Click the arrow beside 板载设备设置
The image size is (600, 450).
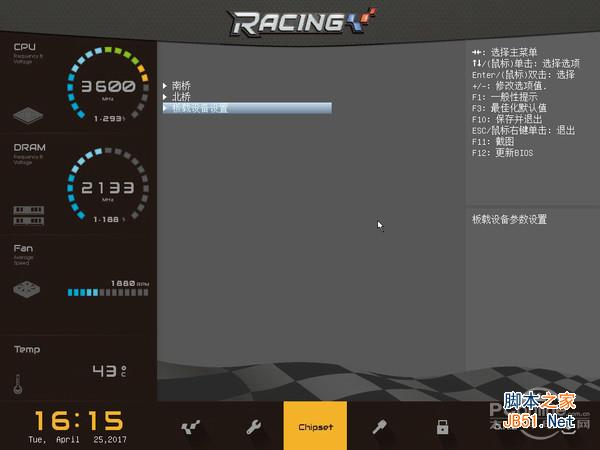tap(165, 108)
